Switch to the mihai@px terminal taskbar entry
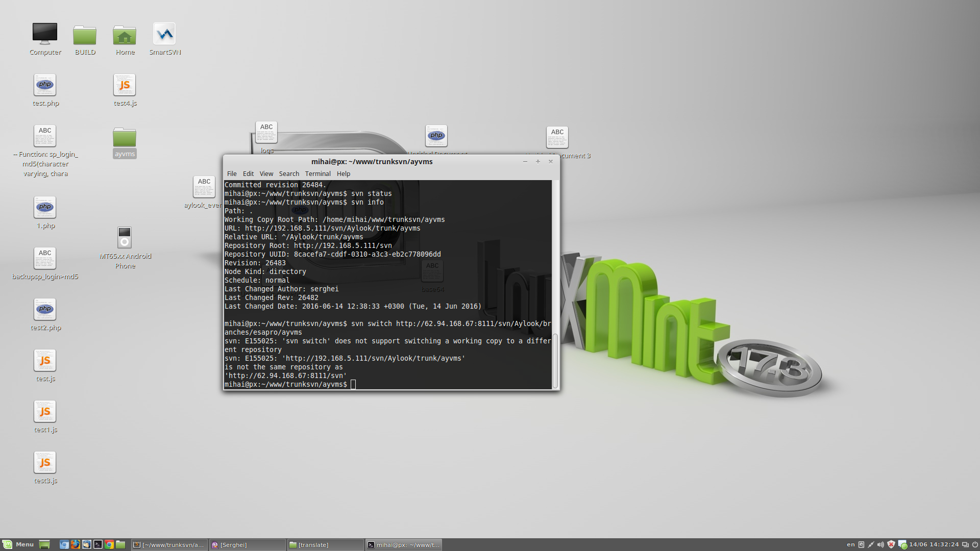The width and height of the screenshot is (980, 551). click(x=404, y=545)
